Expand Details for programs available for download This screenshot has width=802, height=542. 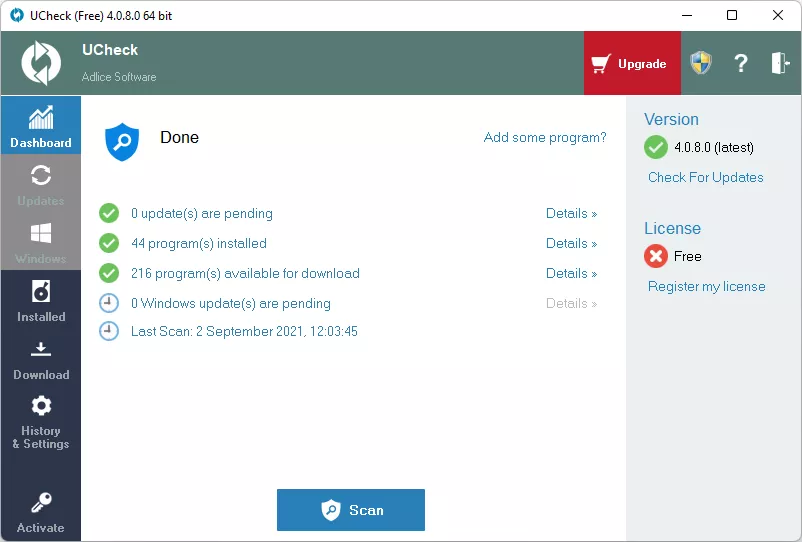tap(571, 273)
